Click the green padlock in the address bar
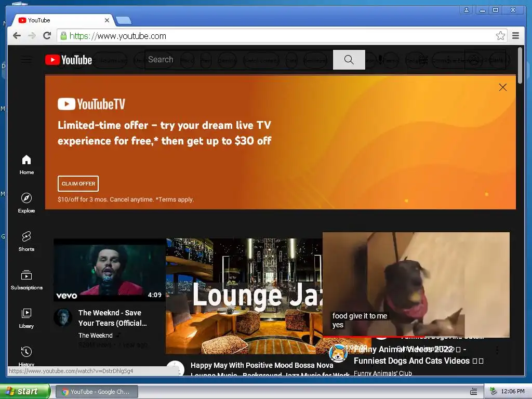The image size is (532, 399). point(63,36)
